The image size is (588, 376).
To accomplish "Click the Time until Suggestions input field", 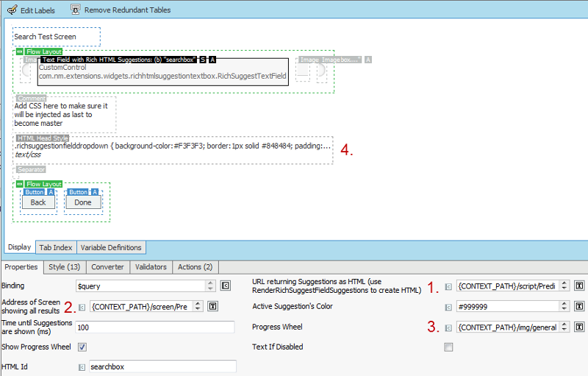I will [154, 327].
